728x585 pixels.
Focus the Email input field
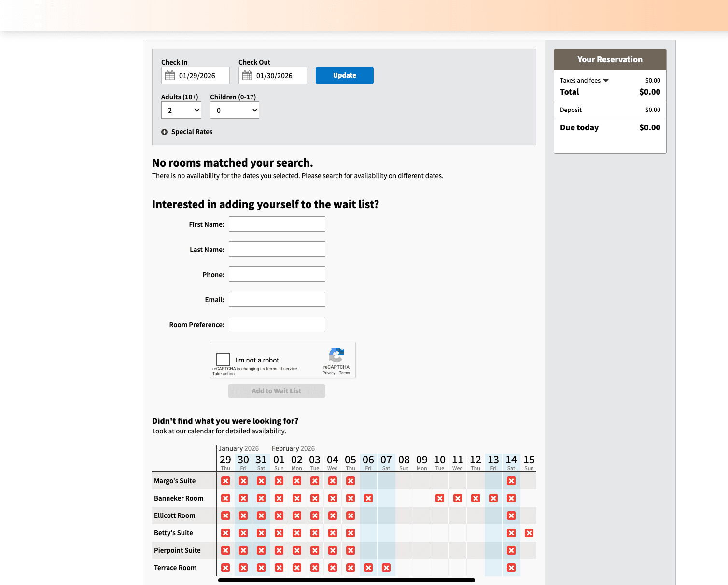click(x=277, y=299)
